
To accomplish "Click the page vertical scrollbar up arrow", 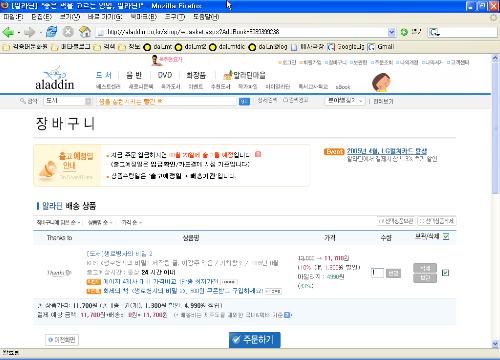I will [x=495, y=58].
